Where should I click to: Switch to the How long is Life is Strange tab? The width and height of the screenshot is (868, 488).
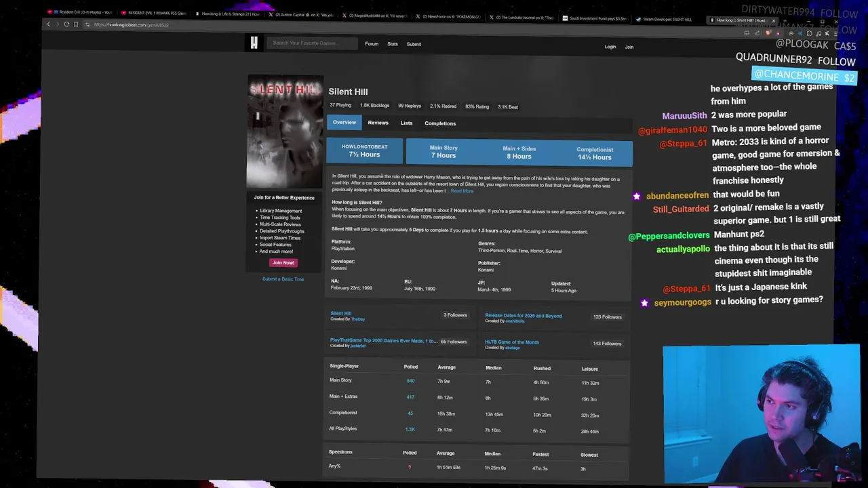pyautogui.click(x=227, y=14)
